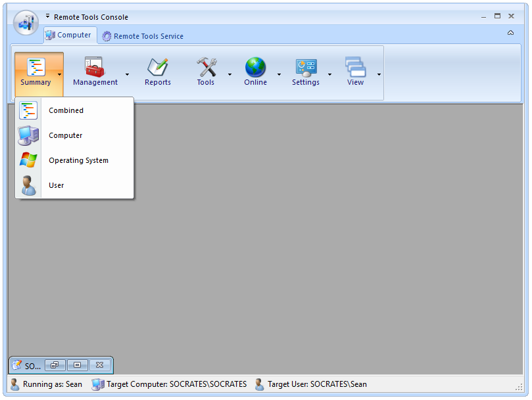532x400 pixels.
Task: Select the Tools hammer and wrench icon
Action: tap(206, 67)
